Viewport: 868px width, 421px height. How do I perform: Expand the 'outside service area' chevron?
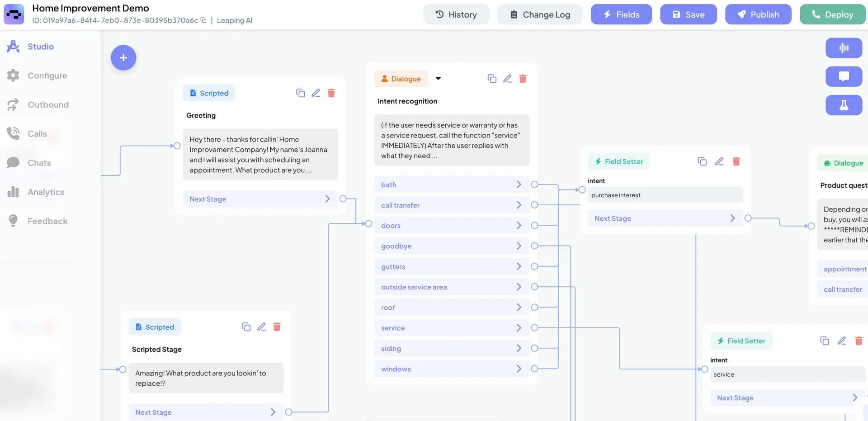[x=519, y=287]
